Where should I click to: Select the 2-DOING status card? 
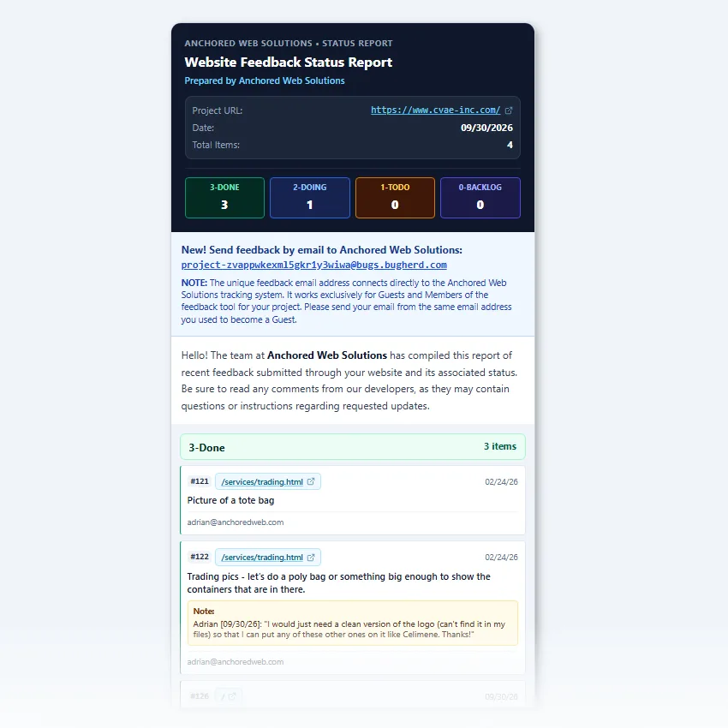click(x=310, y=198)
